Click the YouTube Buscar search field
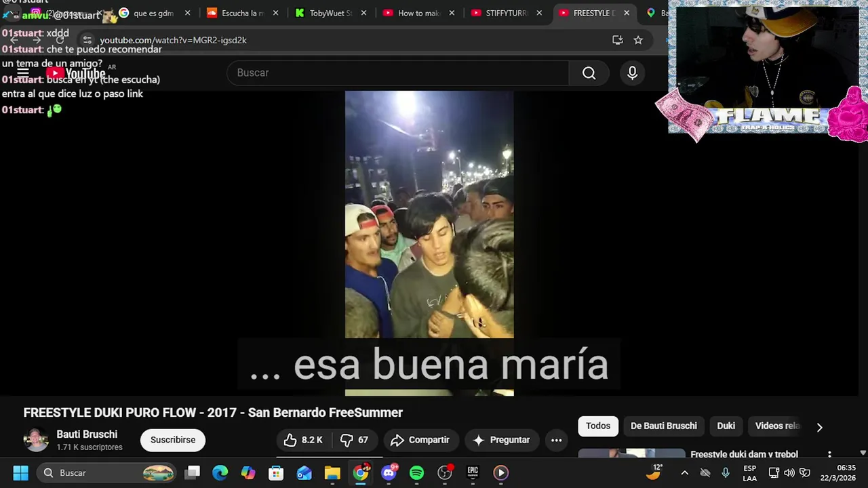 click(398, 73)
